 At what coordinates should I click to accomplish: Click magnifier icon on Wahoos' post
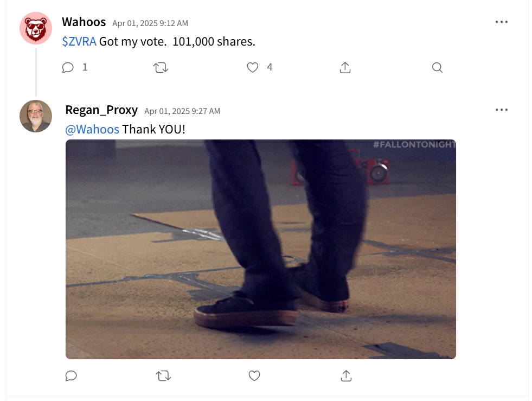(x=437, y=67)
